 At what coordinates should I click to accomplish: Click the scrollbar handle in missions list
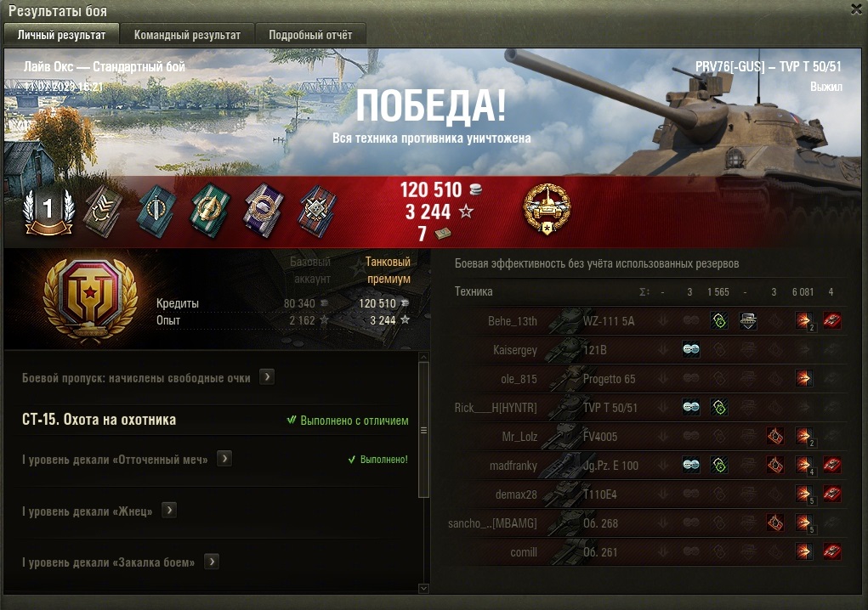coord(424,430)
